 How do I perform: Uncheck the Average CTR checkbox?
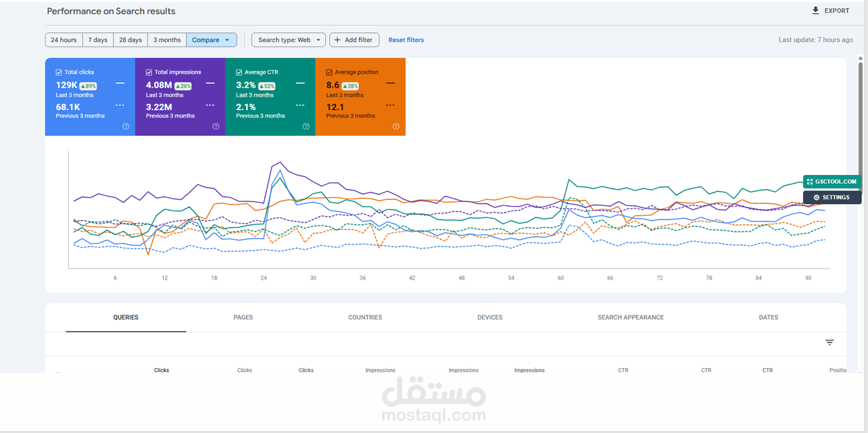(239, 72)
